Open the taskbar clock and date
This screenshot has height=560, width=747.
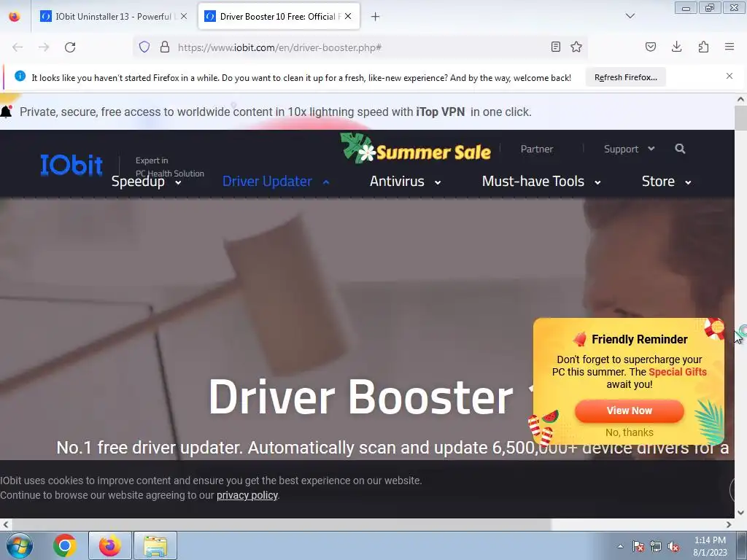coord(710,546)
